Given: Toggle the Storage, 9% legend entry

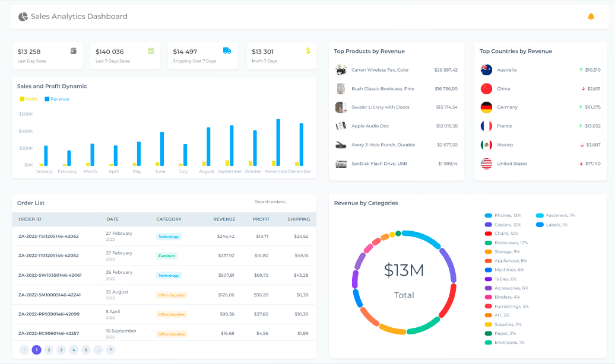Looking at the screenshot, I should (502, 252).
